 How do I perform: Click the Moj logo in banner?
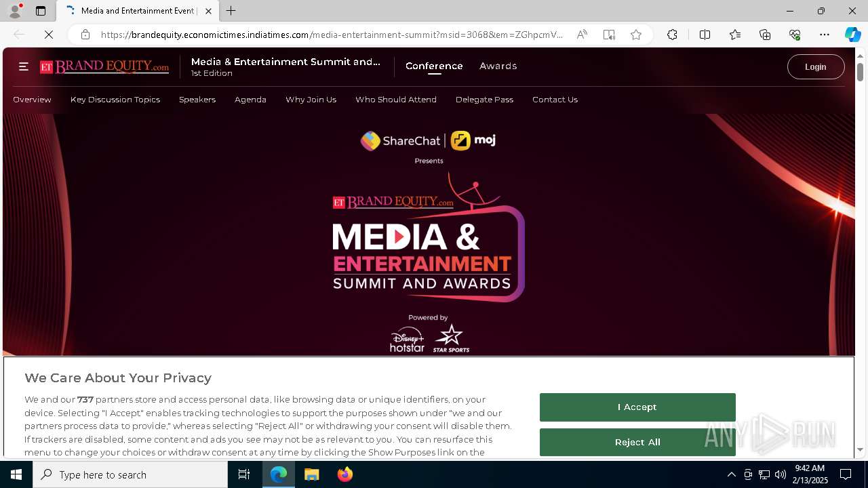point(473,140)
